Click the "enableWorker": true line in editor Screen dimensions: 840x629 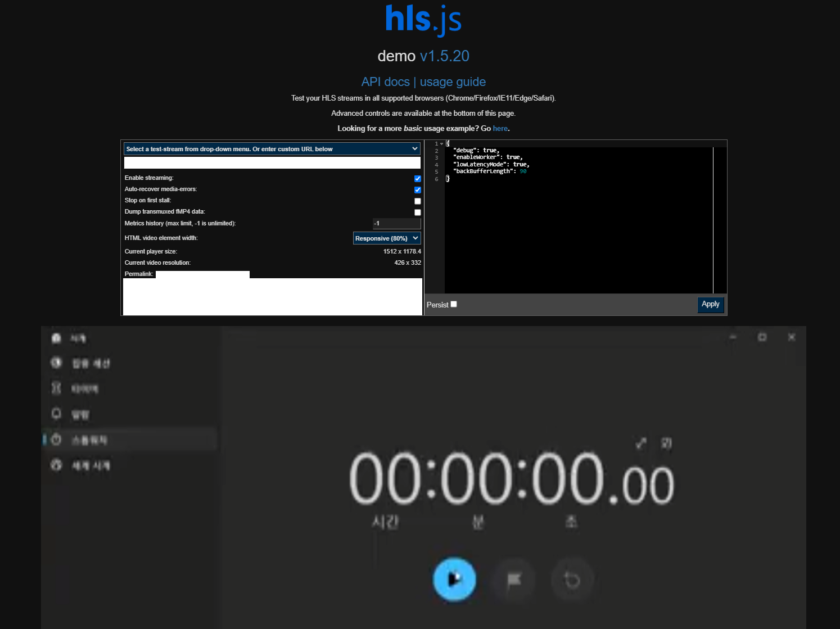pos(488,157)
